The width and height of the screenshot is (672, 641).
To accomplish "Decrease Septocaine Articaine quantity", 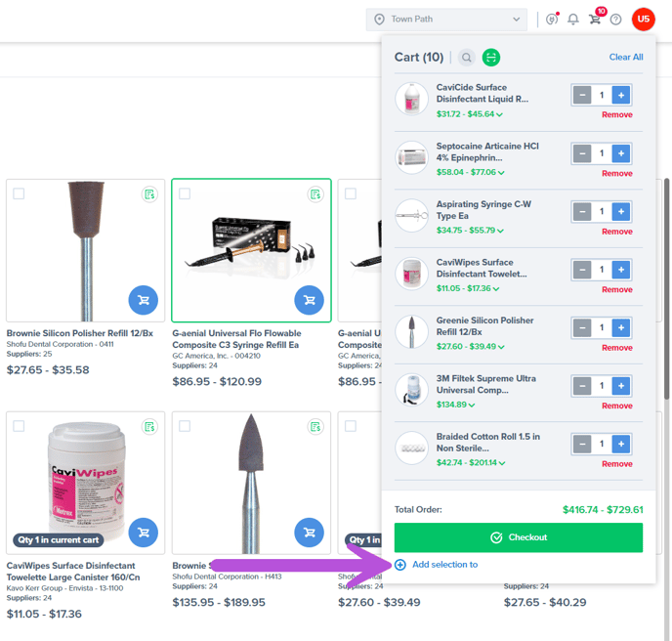I will point(582,153).
